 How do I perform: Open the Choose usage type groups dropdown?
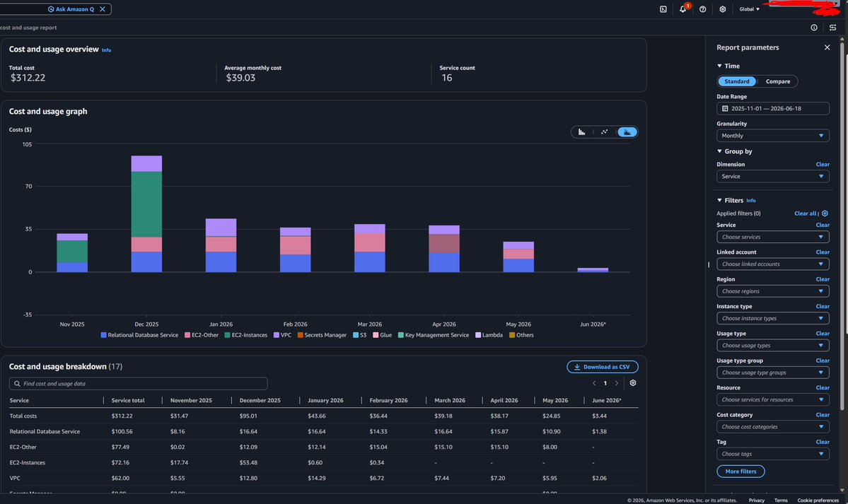(x=773, y=373)
